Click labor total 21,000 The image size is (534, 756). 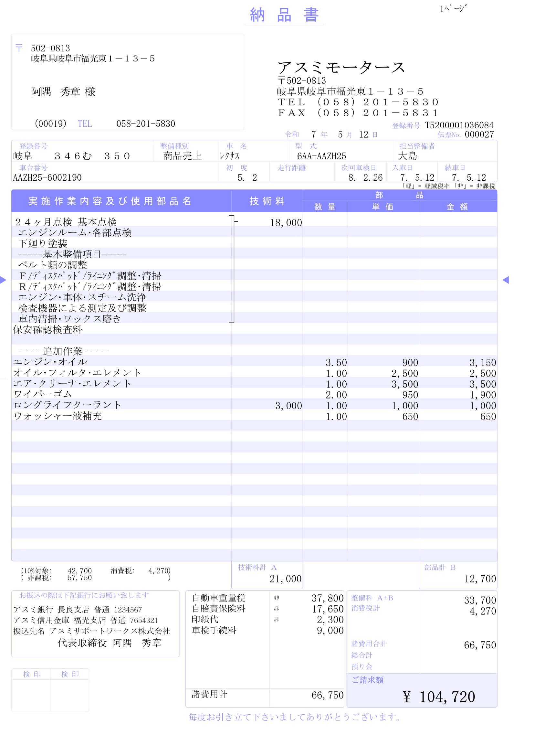[286, 579]
